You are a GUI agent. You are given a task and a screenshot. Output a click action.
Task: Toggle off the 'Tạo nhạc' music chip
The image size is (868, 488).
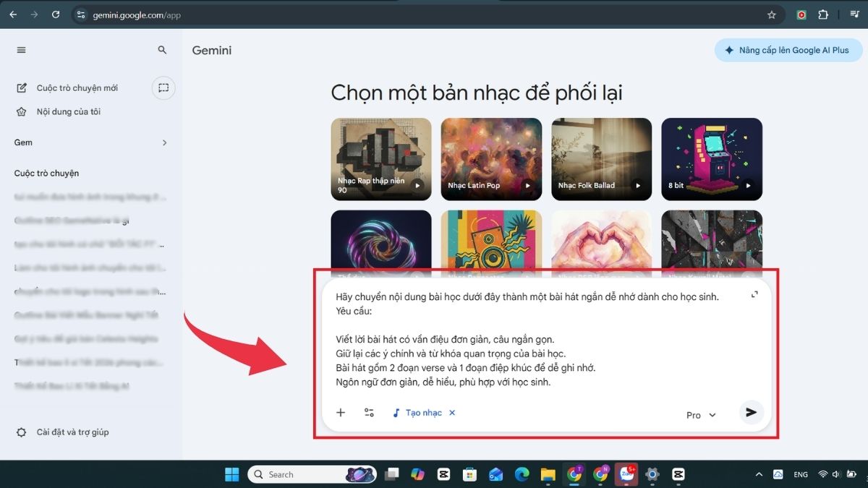pos(420,412)
